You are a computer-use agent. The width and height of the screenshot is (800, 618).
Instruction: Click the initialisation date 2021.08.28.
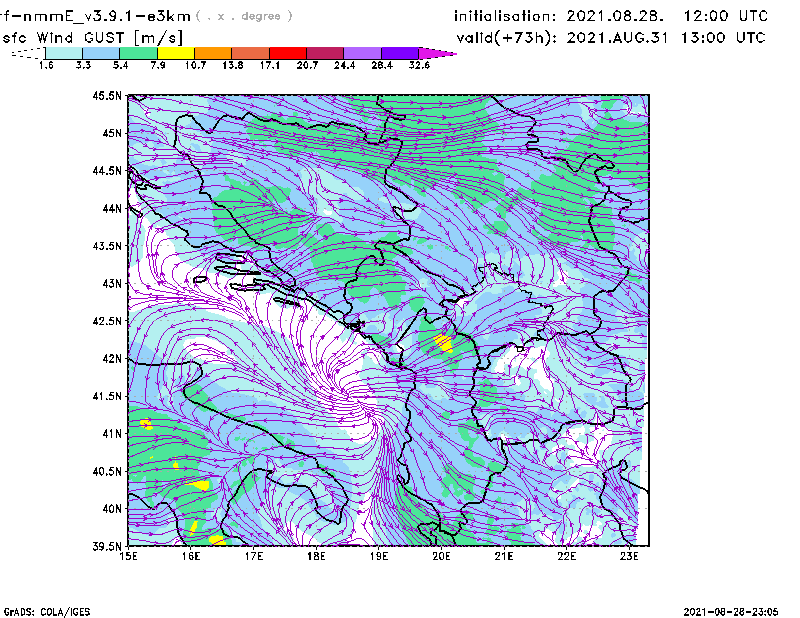click(615, 16)
